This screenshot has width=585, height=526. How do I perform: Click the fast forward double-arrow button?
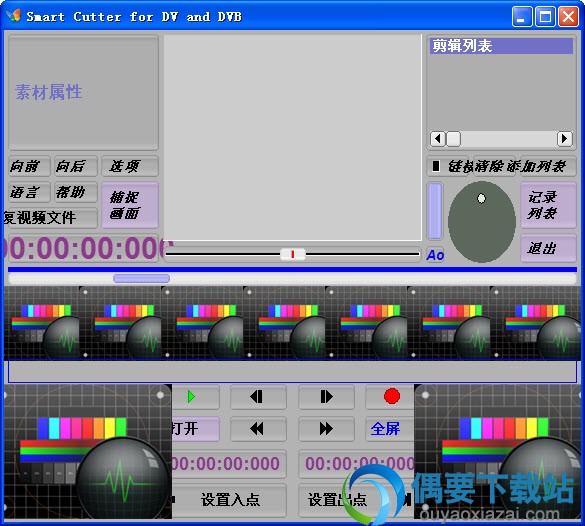click(x=326, y=429)
